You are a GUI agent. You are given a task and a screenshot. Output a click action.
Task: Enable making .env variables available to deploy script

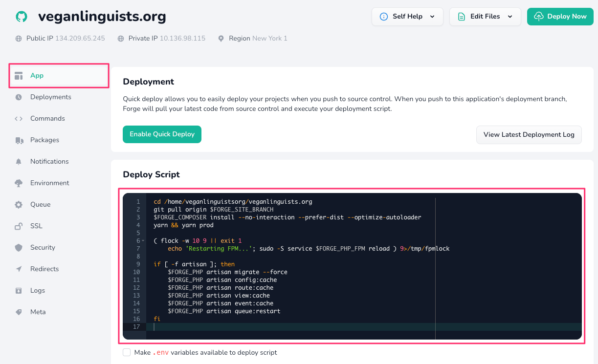pos(127,352)
